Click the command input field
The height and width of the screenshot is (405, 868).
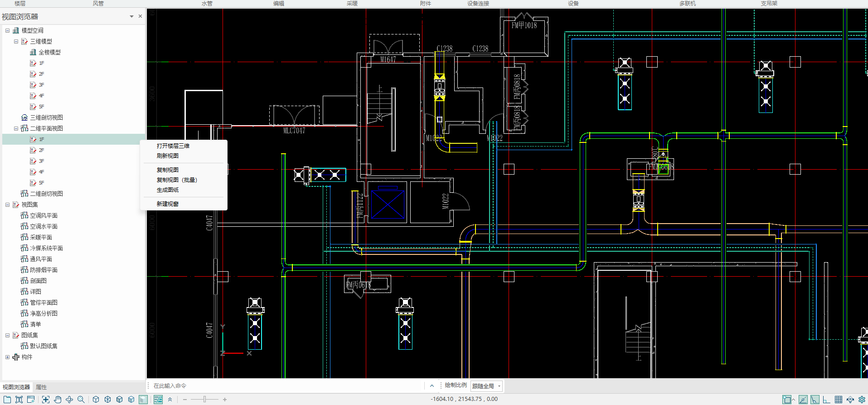[x=286, y=386]
